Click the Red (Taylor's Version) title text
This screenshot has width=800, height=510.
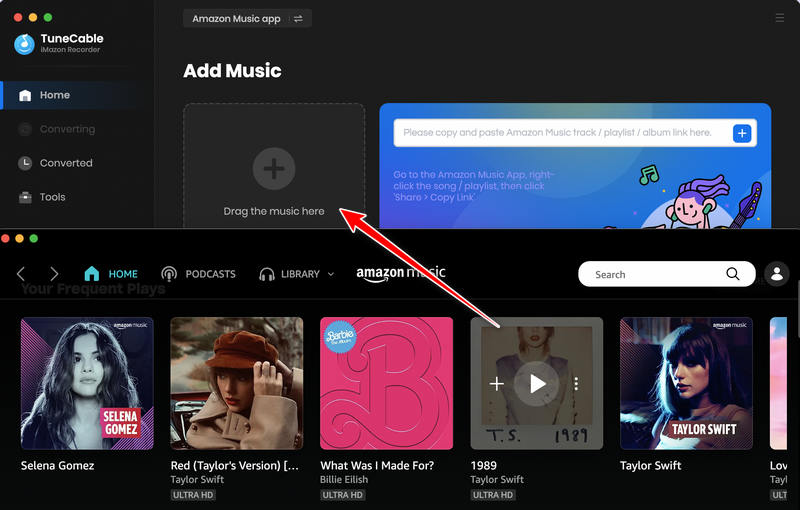[x=235, y=466]
